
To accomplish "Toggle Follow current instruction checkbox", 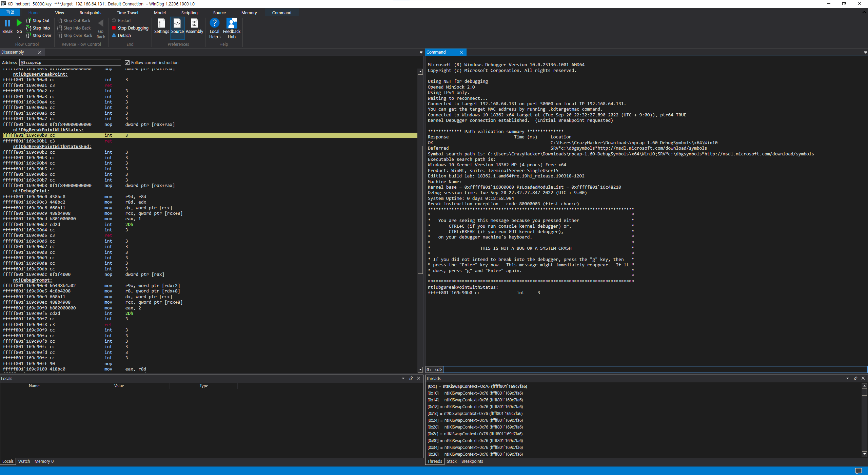I will [127, 63].
